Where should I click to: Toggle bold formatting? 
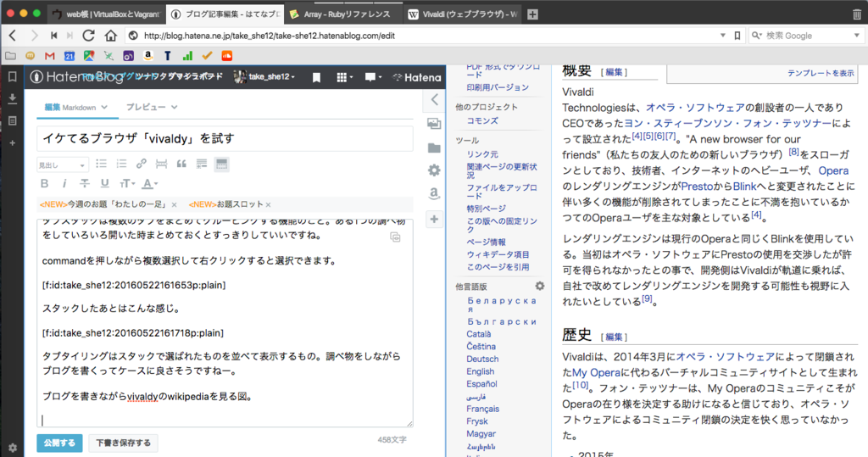pos(44,183)
